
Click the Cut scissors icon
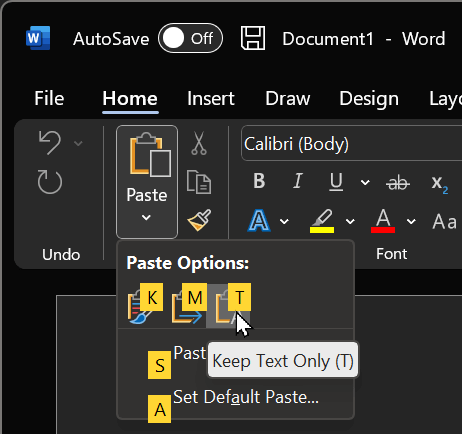pos(199,143)
